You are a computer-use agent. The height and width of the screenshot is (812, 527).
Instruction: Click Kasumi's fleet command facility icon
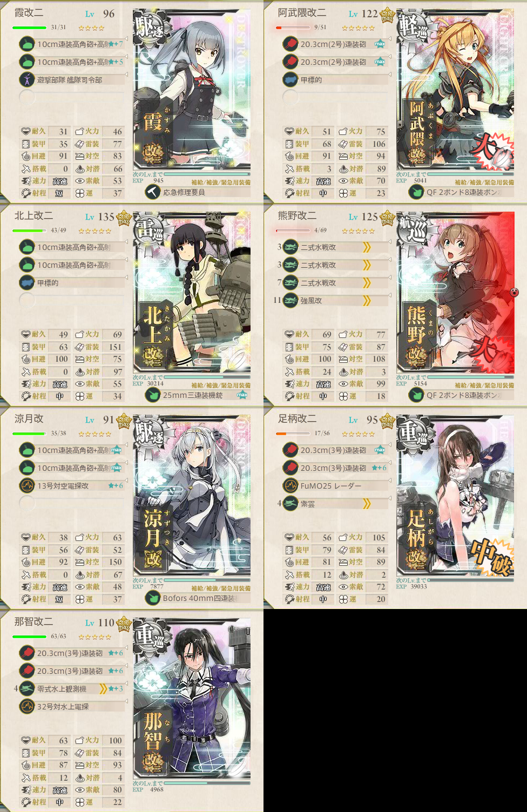tap(27, 79)
